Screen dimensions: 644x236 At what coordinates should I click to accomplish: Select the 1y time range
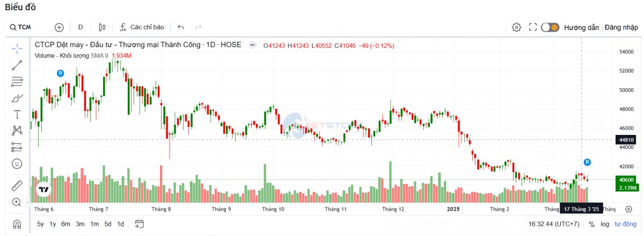coord(53,224)
